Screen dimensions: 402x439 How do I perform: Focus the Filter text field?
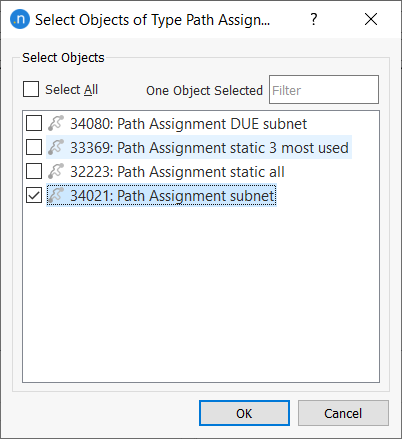(x=324, y=90)
